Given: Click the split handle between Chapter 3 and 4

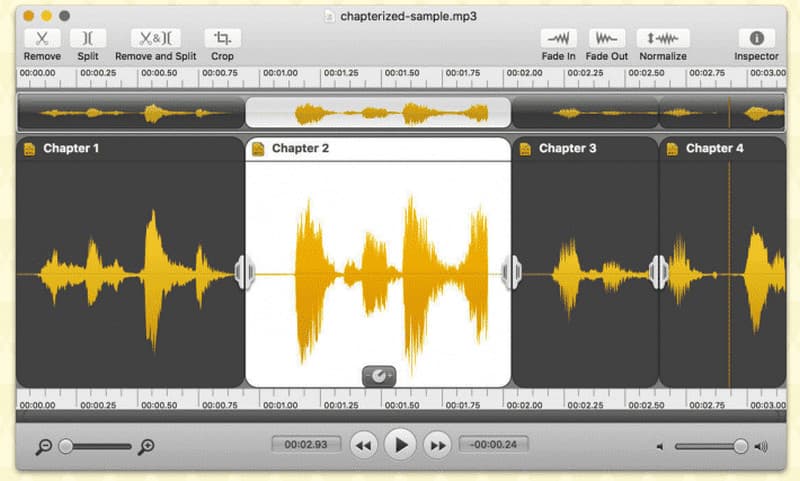Looking at the screenshot, I should [659, 272].
